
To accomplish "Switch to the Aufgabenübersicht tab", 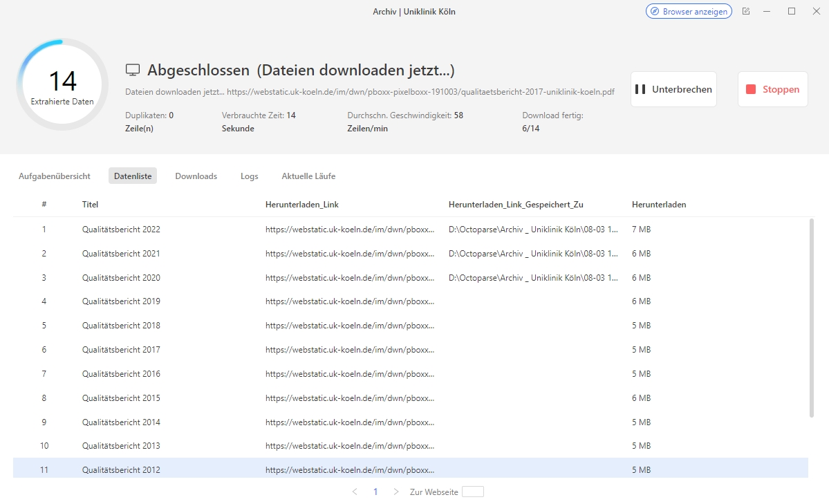I will coord(55,176).
